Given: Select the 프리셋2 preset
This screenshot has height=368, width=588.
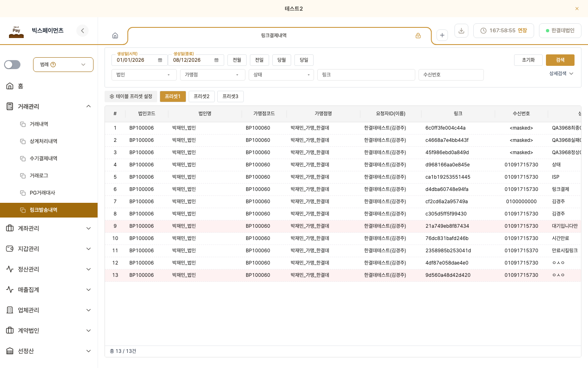Looking at the screenshot, I should [202, 96].
